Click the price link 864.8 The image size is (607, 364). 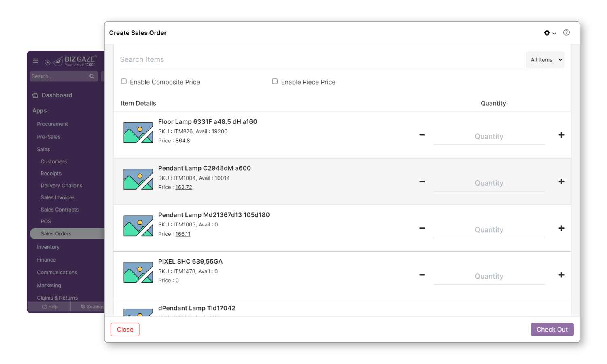tap(183, 141)
